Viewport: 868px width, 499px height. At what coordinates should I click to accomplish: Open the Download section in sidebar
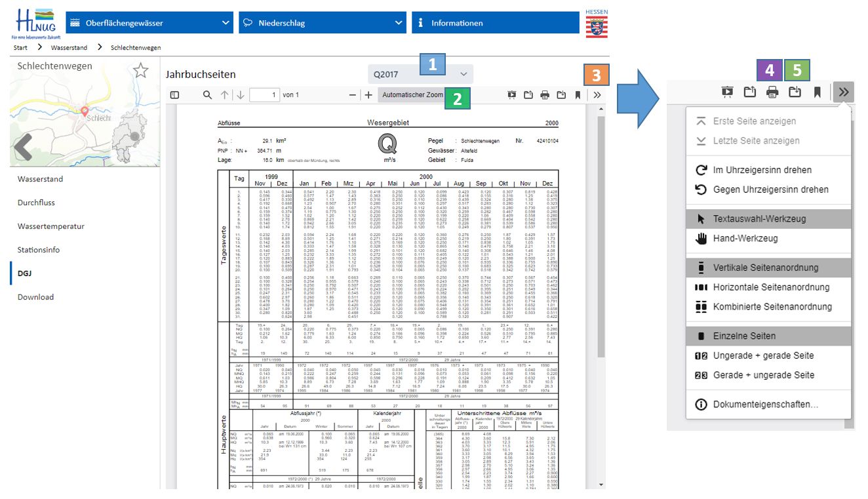[x=36, y=297]
